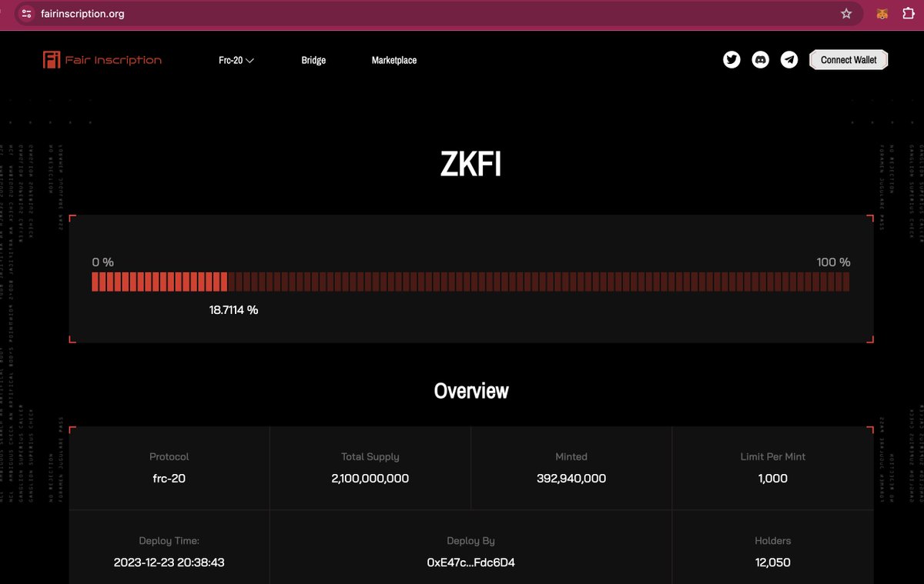Click the Fair Inscription logo

click(x=102, y=60)
